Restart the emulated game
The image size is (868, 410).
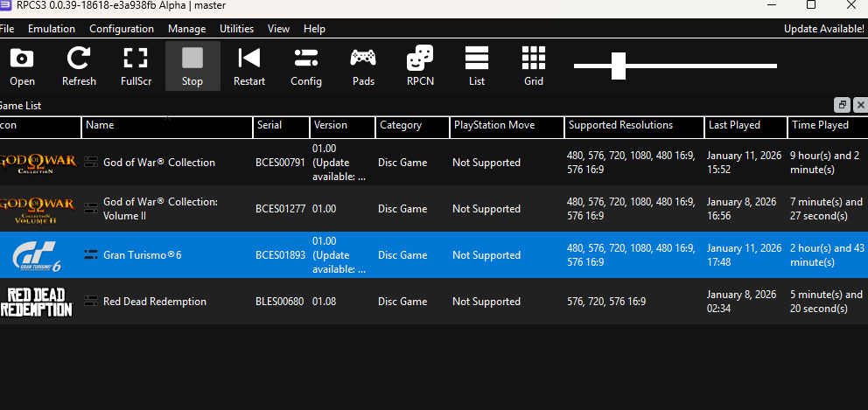pyautogui.click(x=249, y=66)
